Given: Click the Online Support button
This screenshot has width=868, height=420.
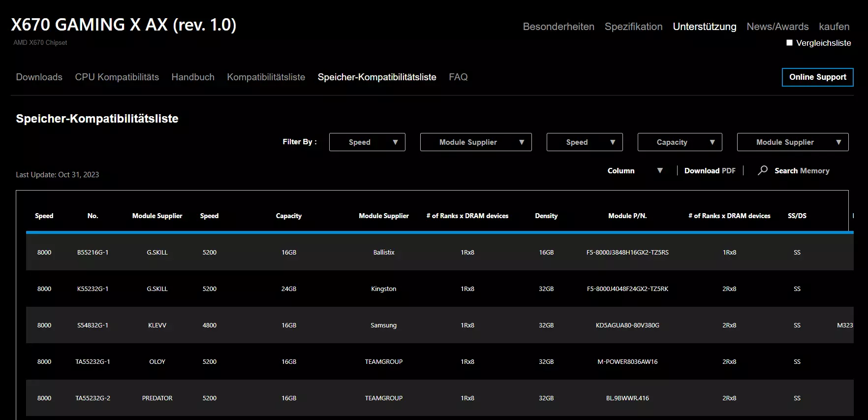Looking at the screenshot, I should click(818, 77).
